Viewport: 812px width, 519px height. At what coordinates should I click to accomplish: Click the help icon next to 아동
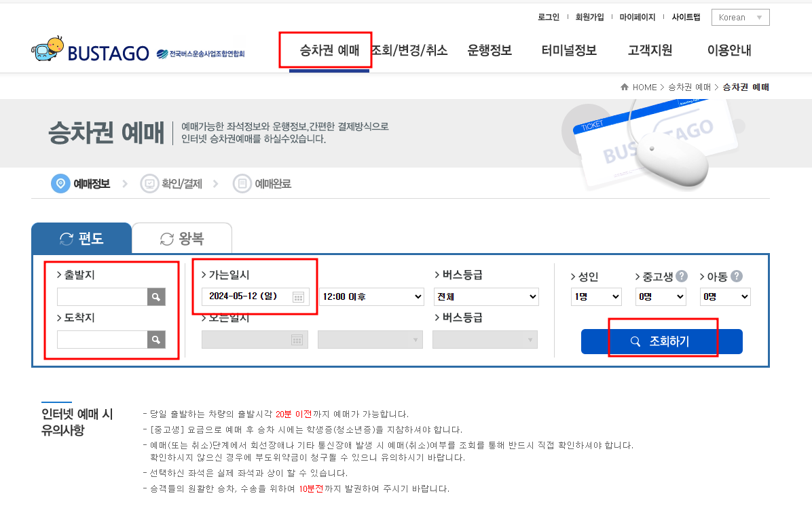(x=737, y=276)
